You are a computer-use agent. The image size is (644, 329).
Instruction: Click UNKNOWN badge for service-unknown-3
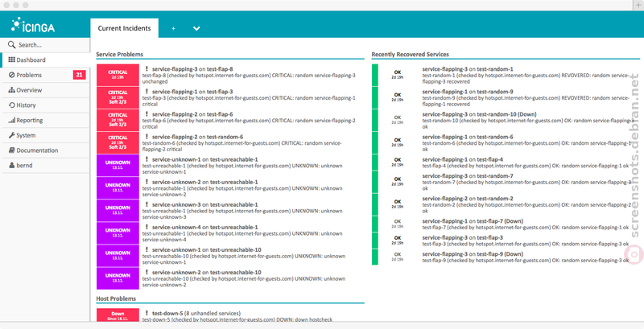point(118,210)
